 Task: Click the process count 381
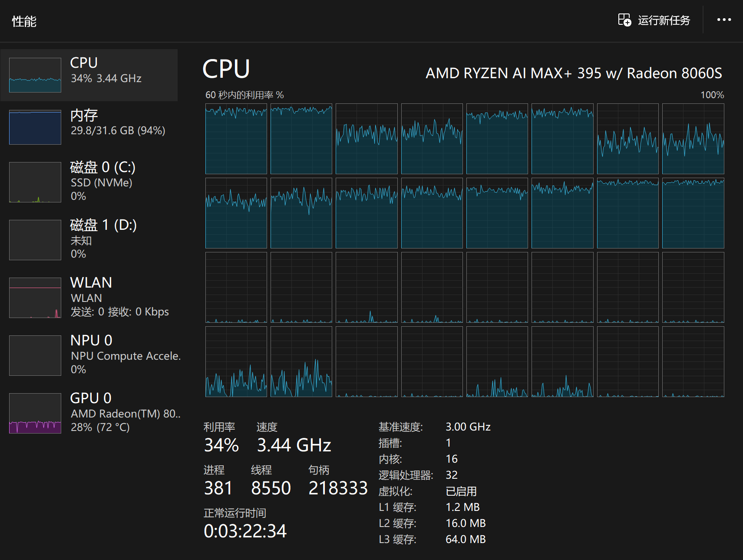(218, 488)
